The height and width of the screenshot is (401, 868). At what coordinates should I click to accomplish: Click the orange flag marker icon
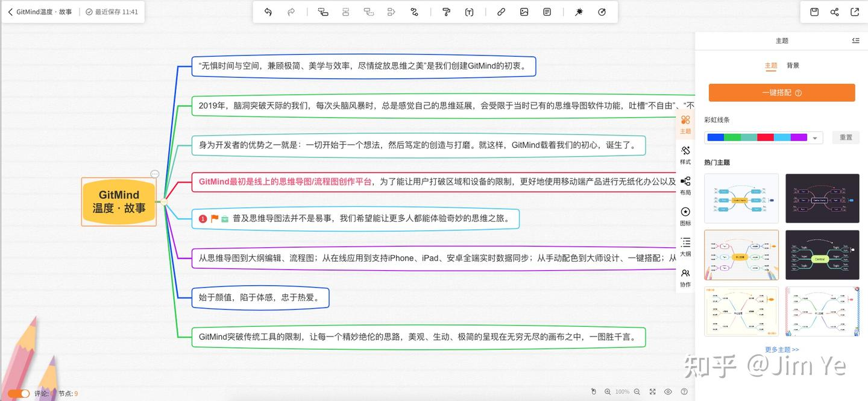coord(214,219)
